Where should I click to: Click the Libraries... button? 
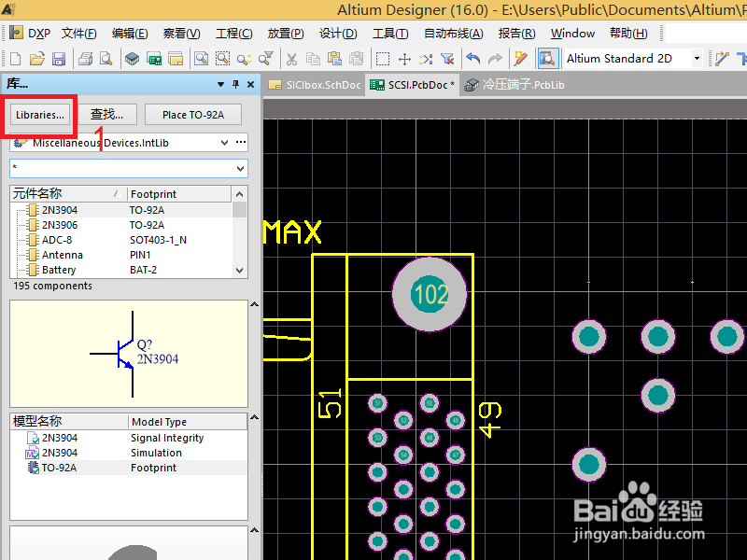[x=40, y=115]
